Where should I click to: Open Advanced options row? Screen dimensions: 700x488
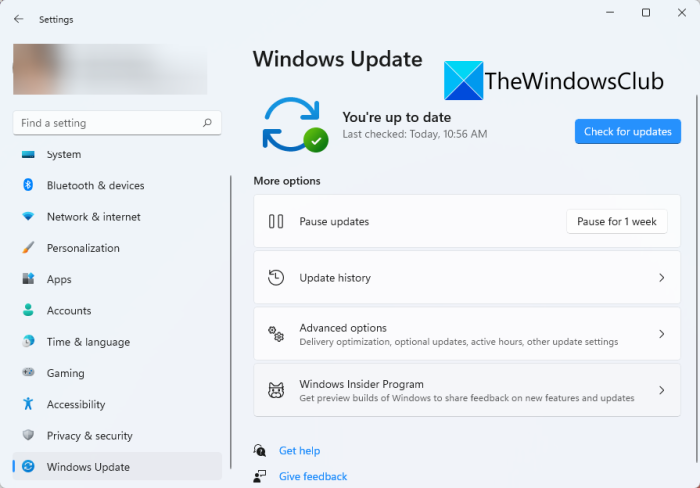point(467,334)
